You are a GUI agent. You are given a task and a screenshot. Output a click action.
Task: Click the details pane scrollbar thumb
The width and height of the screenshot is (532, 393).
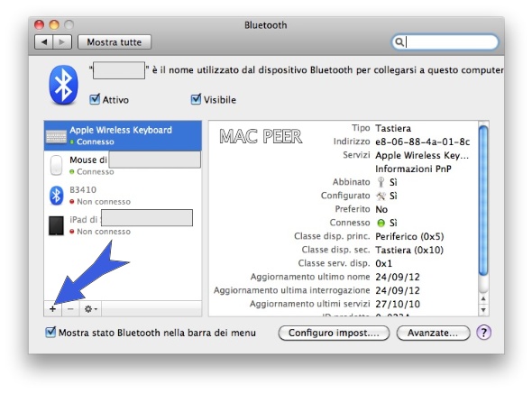483,200
